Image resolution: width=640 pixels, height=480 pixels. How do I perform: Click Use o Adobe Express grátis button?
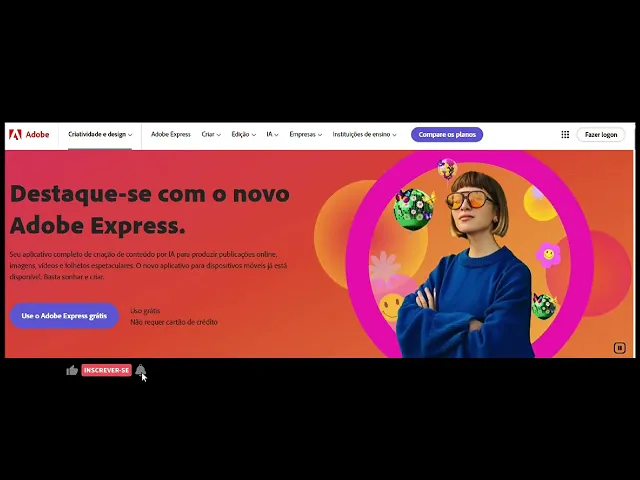pos(64,316)
